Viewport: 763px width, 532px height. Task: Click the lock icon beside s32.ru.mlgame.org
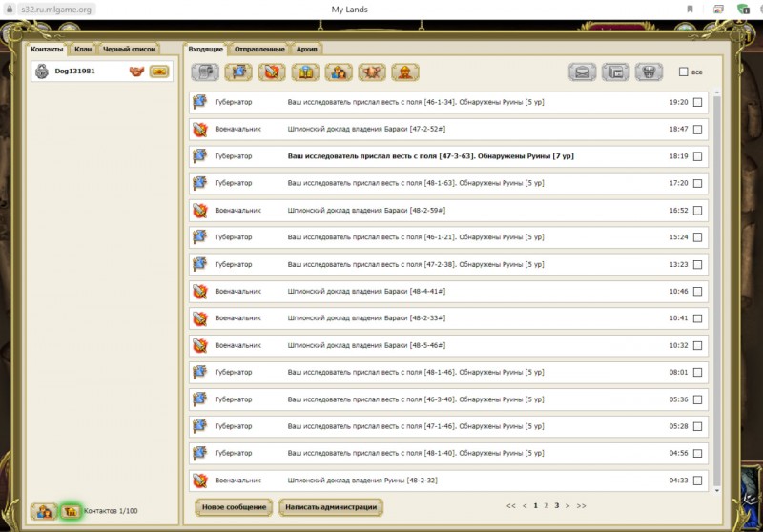(10, 10)
